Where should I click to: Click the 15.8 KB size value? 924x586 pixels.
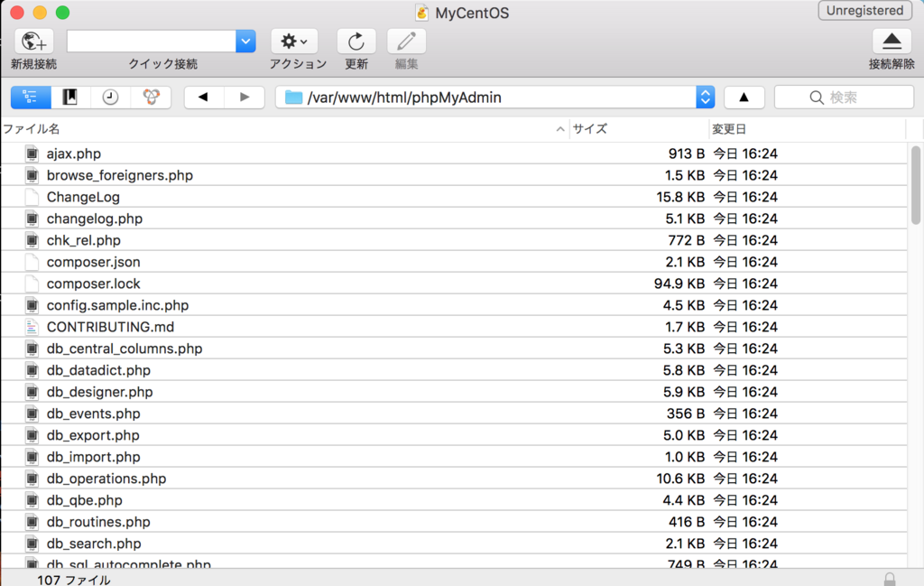coord(680,197)
